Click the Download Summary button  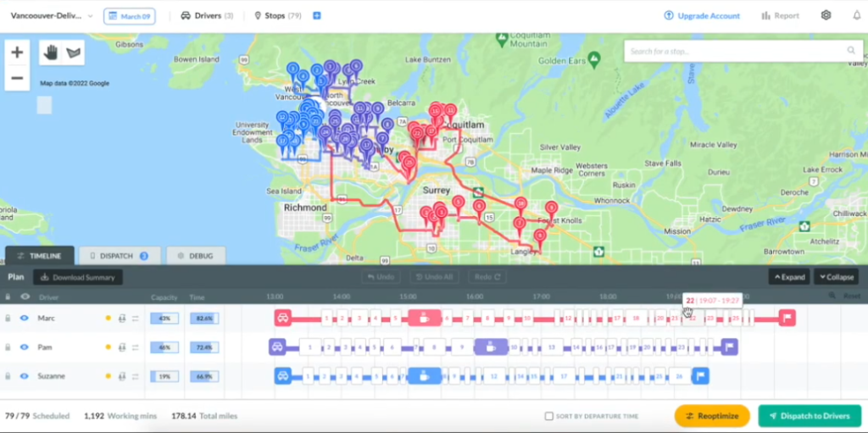pos(78,277)
